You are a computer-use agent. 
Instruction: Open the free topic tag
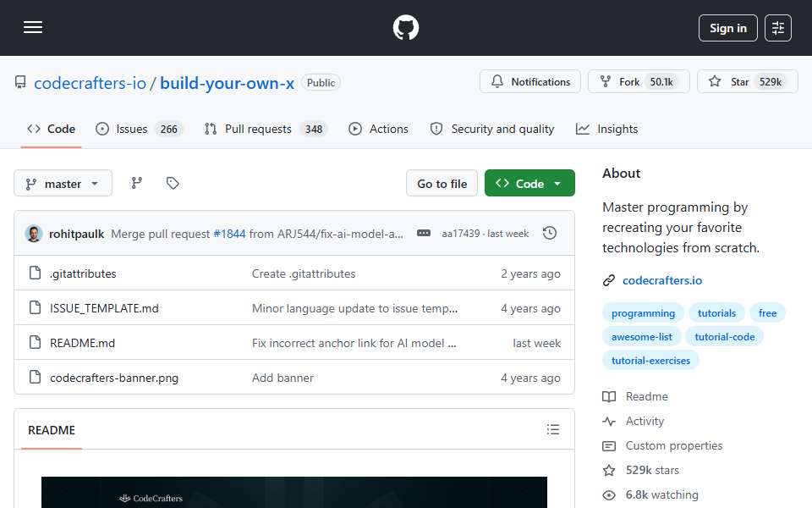point(767,313)
